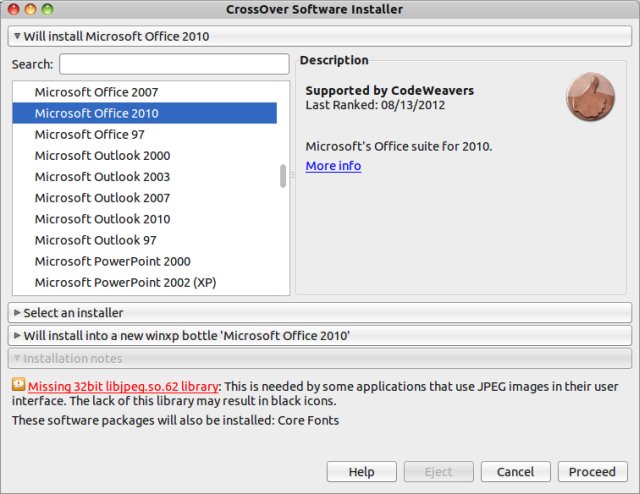Pick Microsoft Outlook 2010 in the list
Screen dimensions: 640x494
coord(144,219)
